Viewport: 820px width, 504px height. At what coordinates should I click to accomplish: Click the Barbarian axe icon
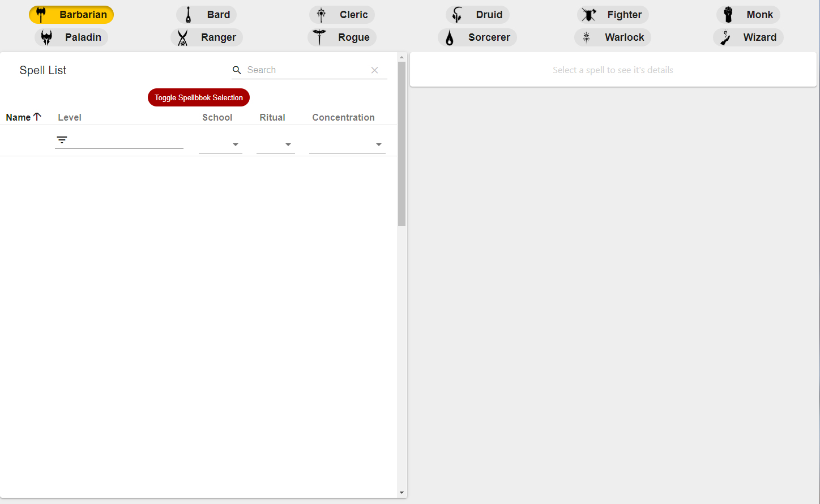[41, 15]
